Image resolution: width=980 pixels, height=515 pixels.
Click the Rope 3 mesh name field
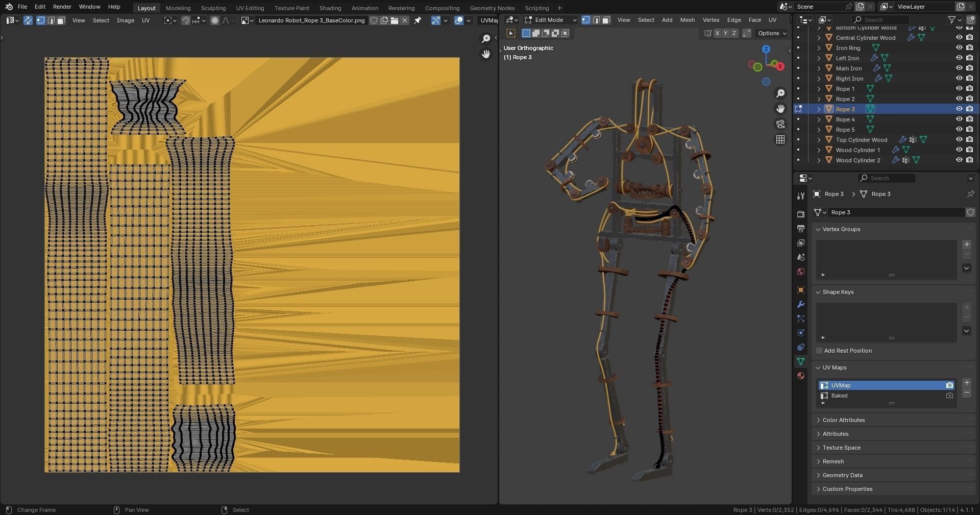coord(896,212)
